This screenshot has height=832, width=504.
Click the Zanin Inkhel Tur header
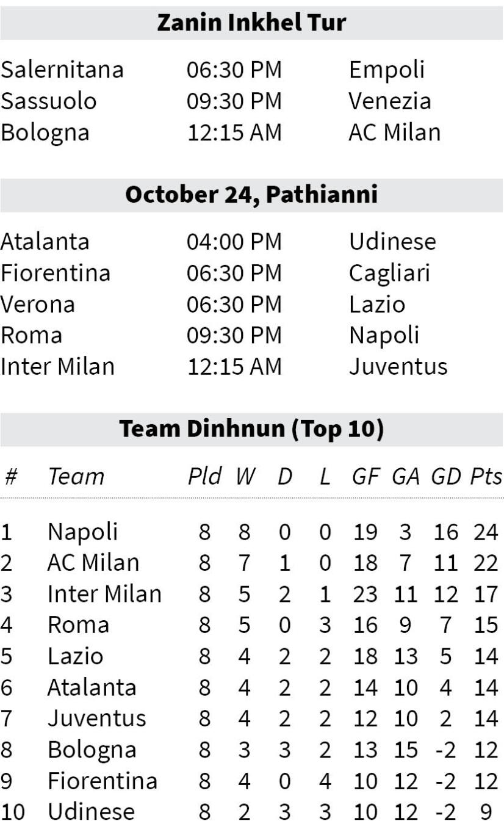tap(251, 23)
